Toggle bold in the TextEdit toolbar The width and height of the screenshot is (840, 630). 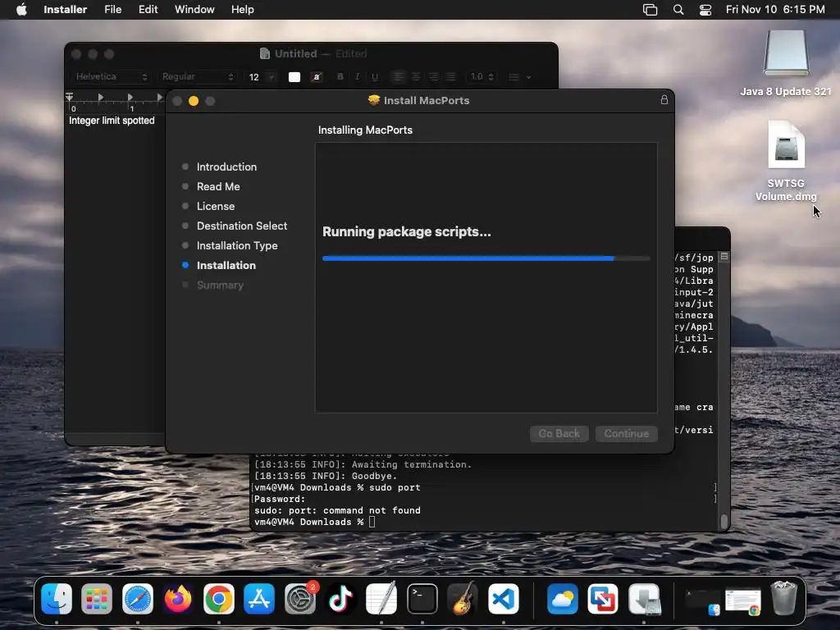click(x=340, y=76)
